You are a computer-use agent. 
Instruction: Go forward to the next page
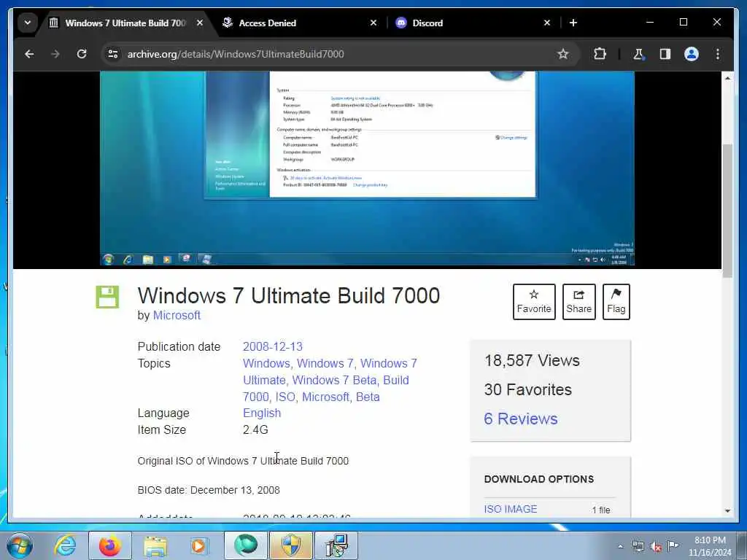point(55,54)
